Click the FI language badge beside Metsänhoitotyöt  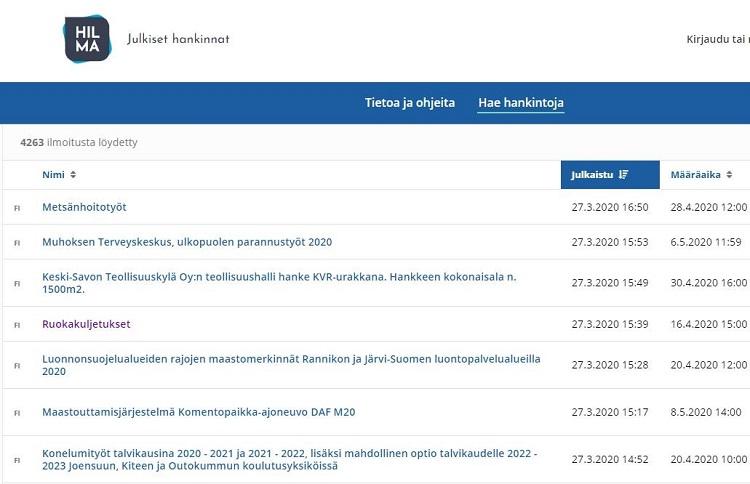tap(17, 208)
